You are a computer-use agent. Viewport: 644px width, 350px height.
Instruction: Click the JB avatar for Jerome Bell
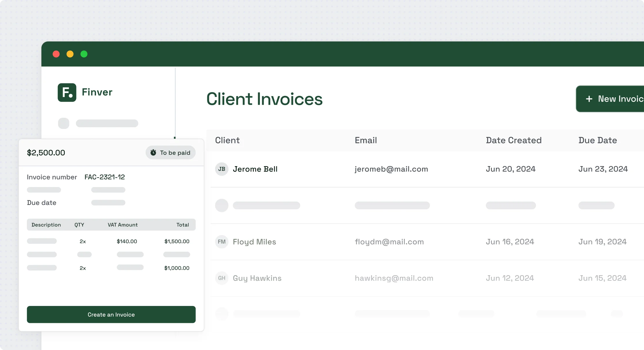(222, 169)
